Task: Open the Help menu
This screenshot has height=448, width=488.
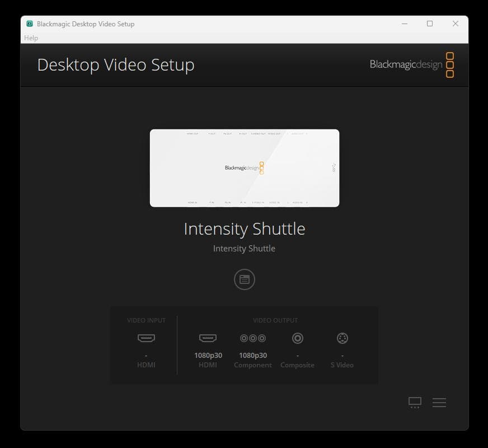Action: pos(31,38)
